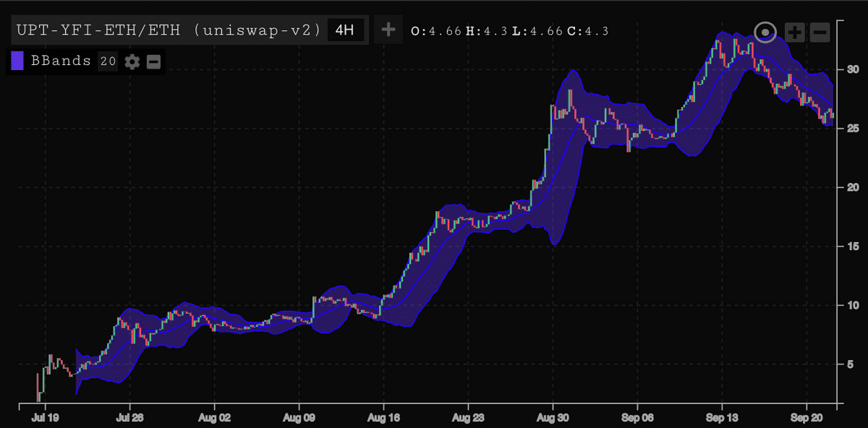Viewport: 868px width, 428px height.
Task: Click the price axis label 5
Action: 850,365
